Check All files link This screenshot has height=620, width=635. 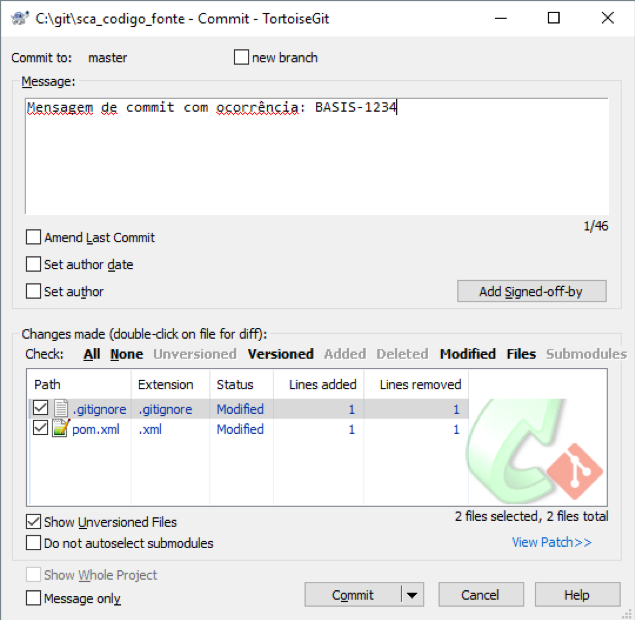[92, 354]
